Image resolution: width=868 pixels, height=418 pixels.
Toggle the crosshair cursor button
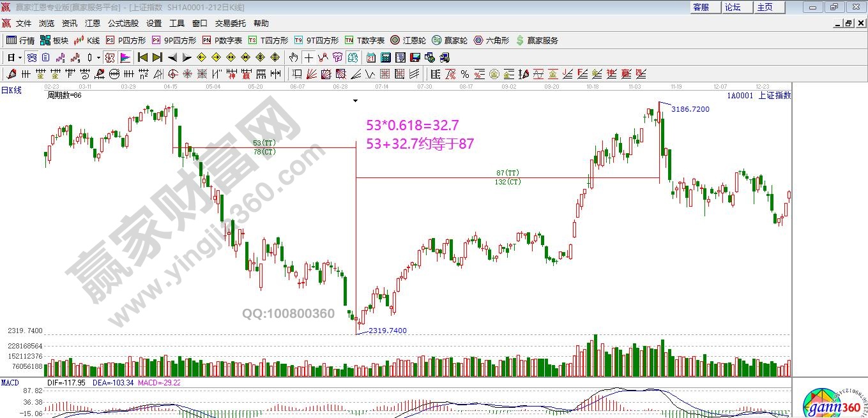308,57
